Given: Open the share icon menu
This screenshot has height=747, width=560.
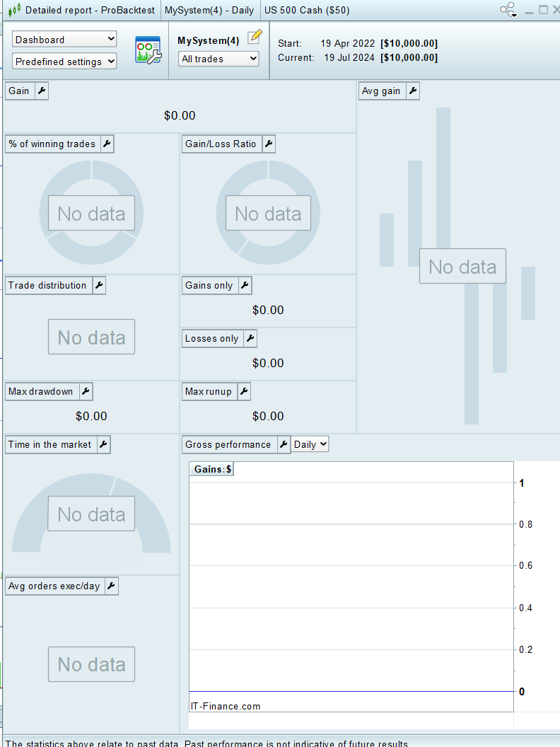Looking at the screenshot, I should click(x=508, y=10).
